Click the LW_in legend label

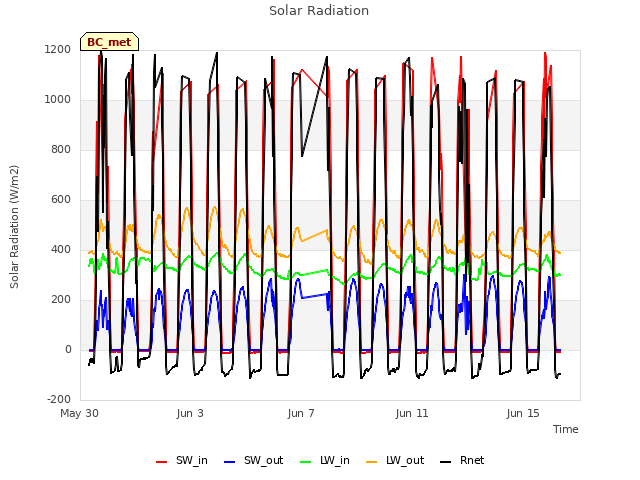(335, 460)
